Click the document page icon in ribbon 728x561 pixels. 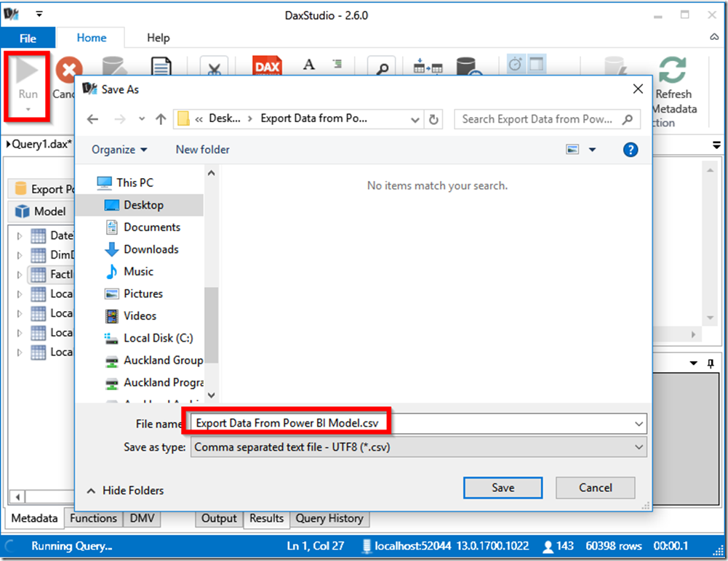click(x=161, y=66)
